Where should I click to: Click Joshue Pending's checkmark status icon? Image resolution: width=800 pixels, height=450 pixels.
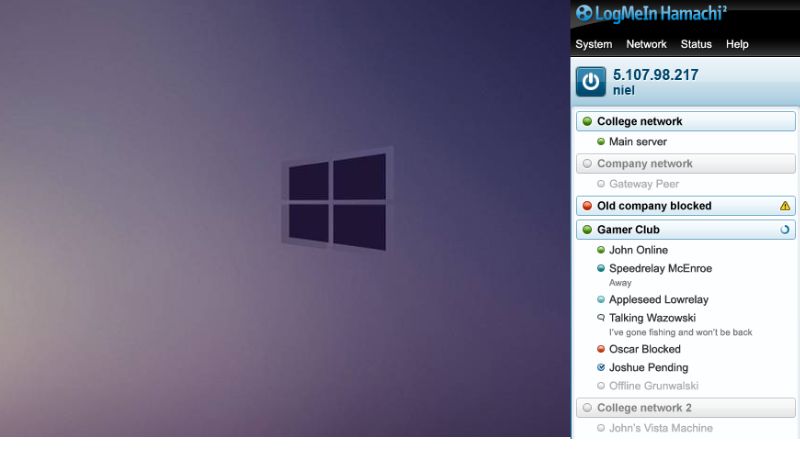pyautogui.click(x=601, y=367)
